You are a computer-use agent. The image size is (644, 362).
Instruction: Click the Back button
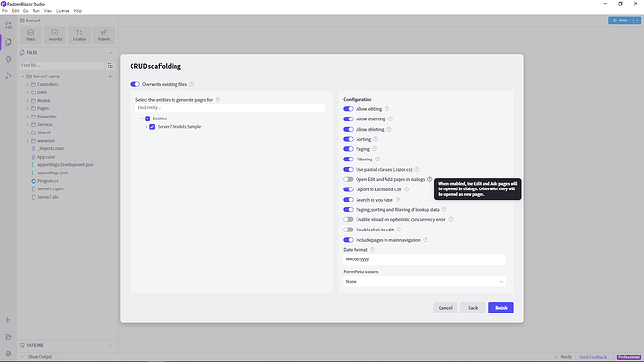(472, 308)
